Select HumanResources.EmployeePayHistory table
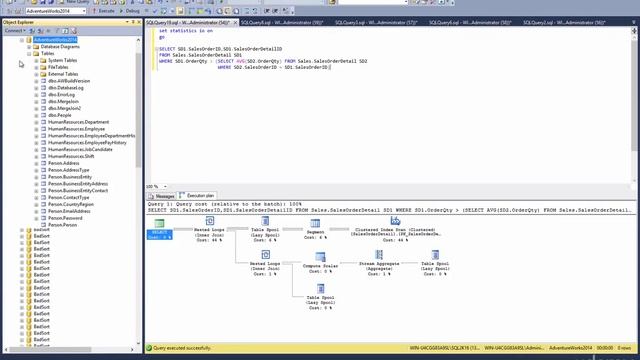This screenshot has width=640, height=360. 87,142
